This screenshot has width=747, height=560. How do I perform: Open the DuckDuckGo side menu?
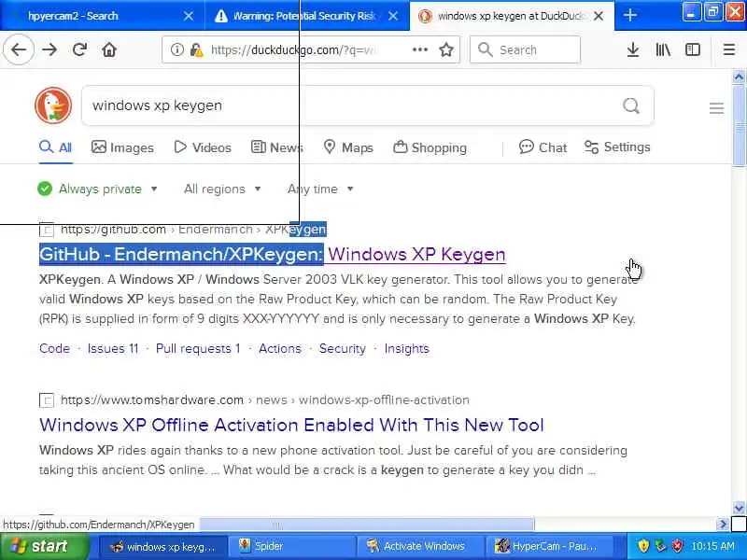click(x=716, y=108)
